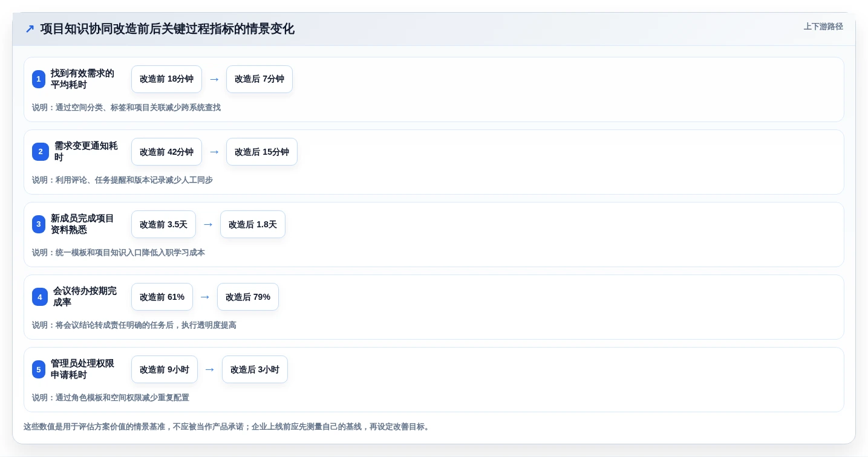Click the 改造后 1.8天 chip
Screen dimensions: 868x457
click(x=253, y=224)
